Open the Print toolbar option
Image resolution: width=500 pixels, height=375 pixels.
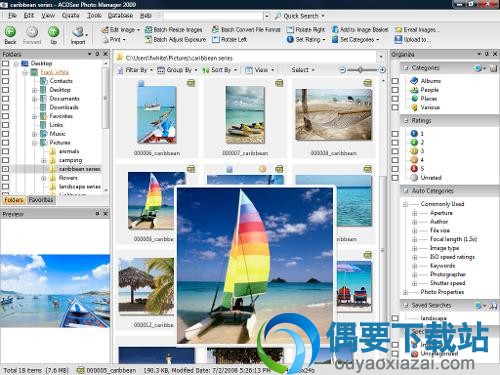click(x=114, y=40)
